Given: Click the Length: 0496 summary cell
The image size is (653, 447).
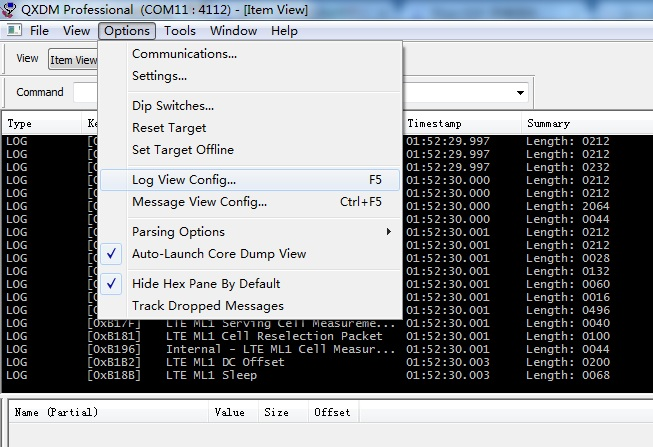Looking at the screenshot, I should (568, 310).
